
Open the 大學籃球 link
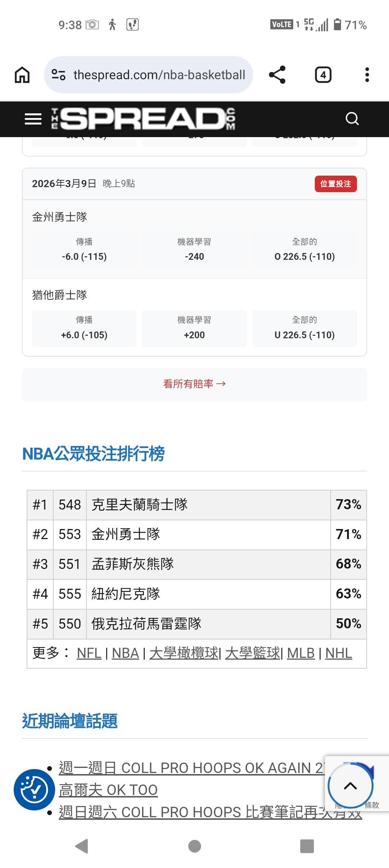point(252,653)
